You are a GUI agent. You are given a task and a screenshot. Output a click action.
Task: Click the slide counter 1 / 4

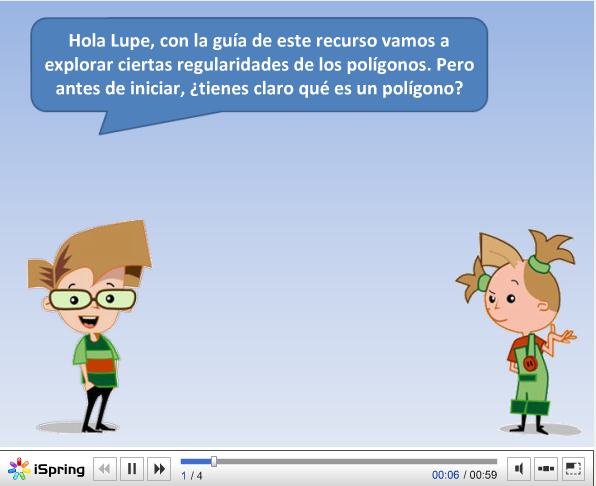click(192, 475)
